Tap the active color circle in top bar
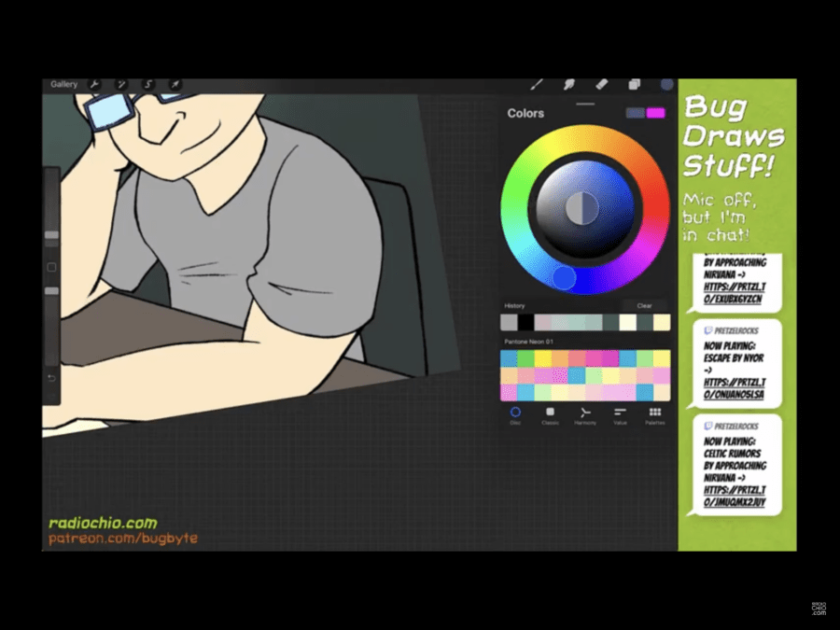Image resolution: width=840 pixels, height=630 pixels. click(x=666, y=85)
